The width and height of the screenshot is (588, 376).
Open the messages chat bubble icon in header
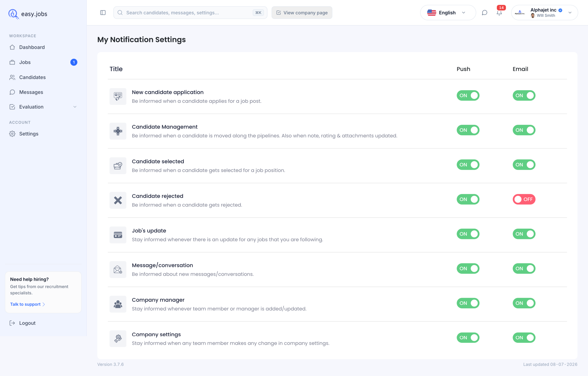pyautogui.click(x=484, y=13)
